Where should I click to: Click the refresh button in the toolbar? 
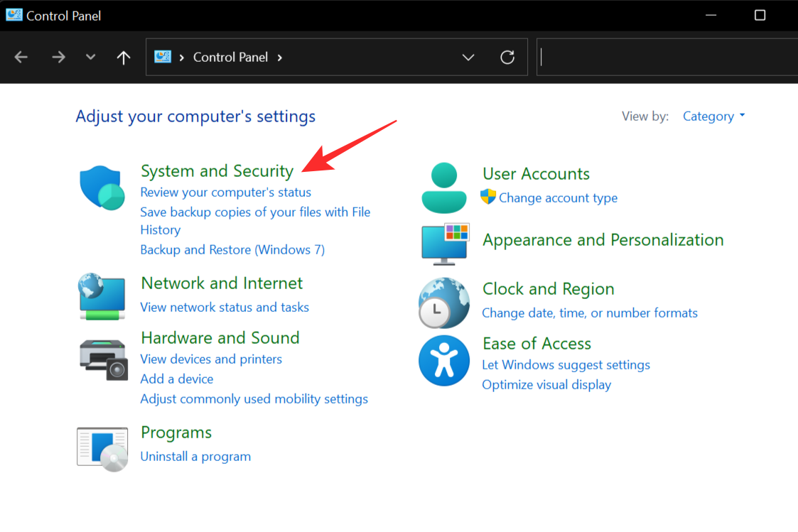tap(507, 57)
